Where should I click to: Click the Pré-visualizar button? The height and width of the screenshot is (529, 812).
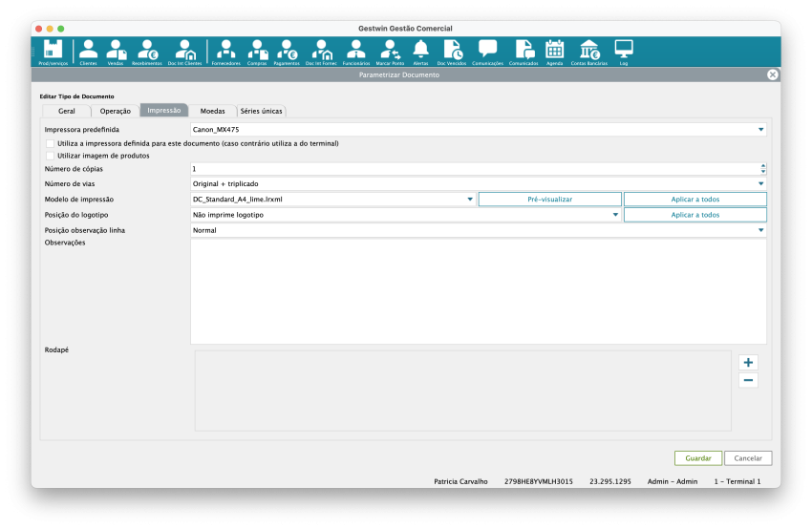[x=549, y=199]
